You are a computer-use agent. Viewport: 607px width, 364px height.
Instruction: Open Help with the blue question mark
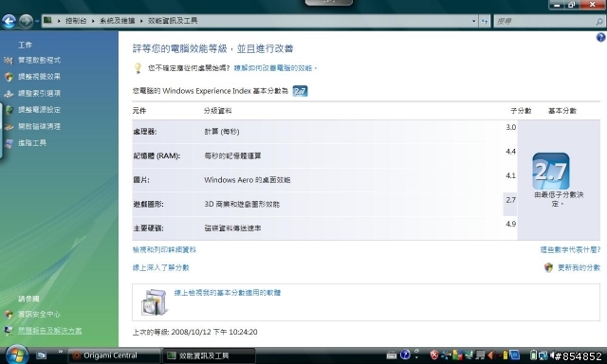click(600, 38)
